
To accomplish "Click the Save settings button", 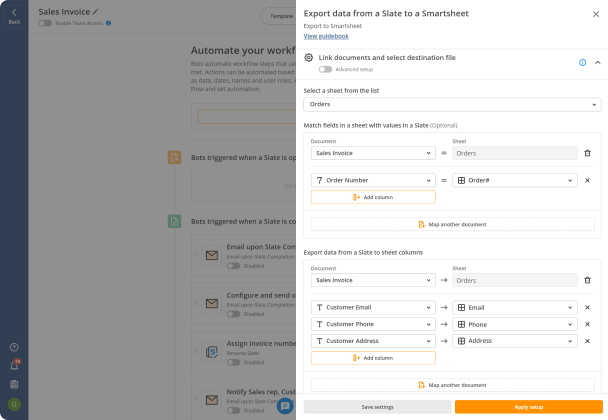I will [x=377, y=407].
